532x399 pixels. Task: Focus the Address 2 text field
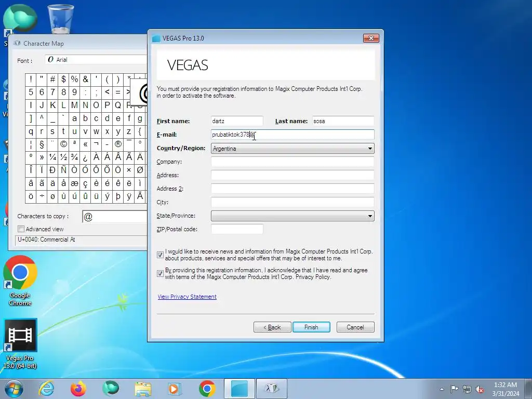(x=292, y=189)
